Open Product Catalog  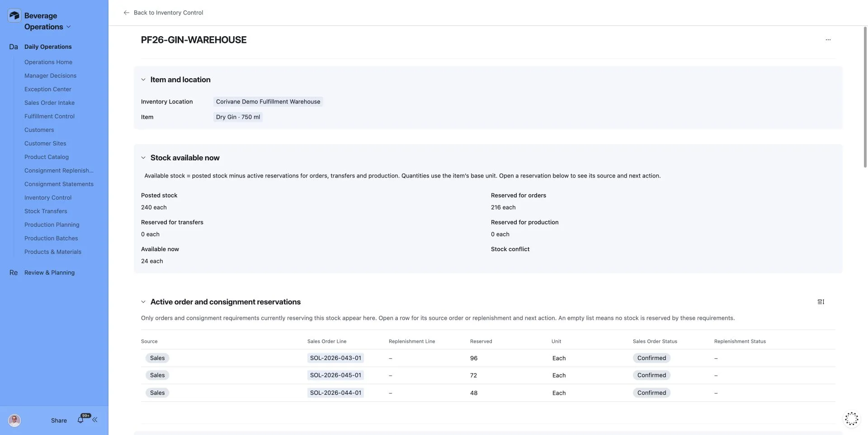click(47, 157)
